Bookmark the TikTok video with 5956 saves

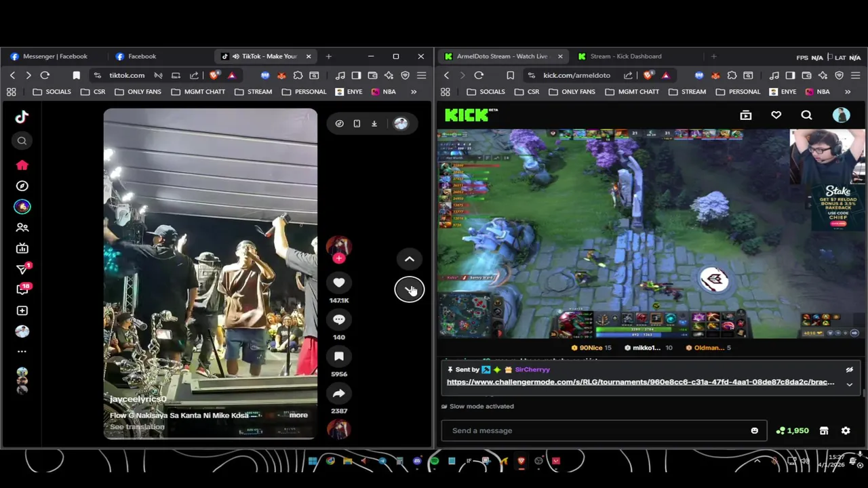pos(339,356)
